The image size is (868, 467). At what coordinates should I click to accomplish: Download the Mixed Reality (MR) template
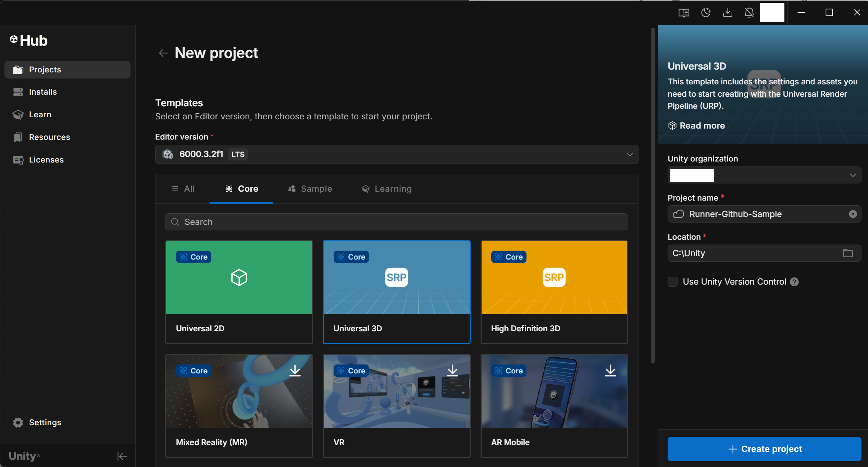[x=295, y=371]
